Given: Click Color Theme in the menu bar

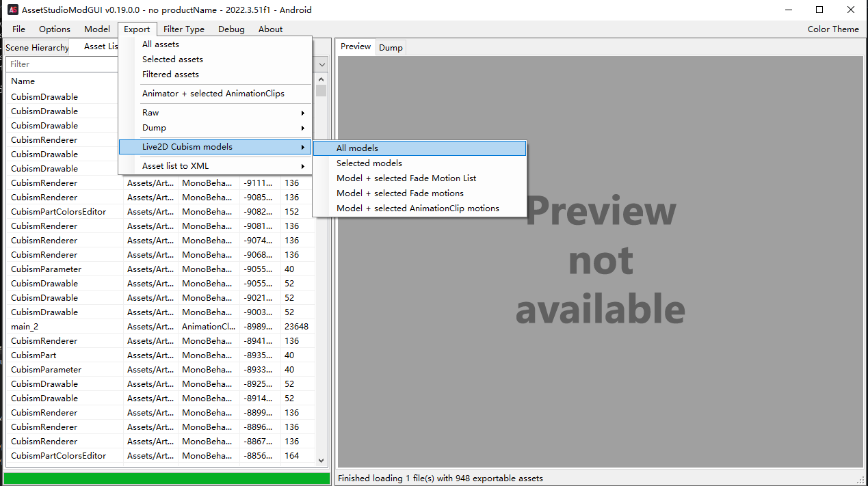Looking at the screenshot, I should pyautogui.click(x=832, y=29).
